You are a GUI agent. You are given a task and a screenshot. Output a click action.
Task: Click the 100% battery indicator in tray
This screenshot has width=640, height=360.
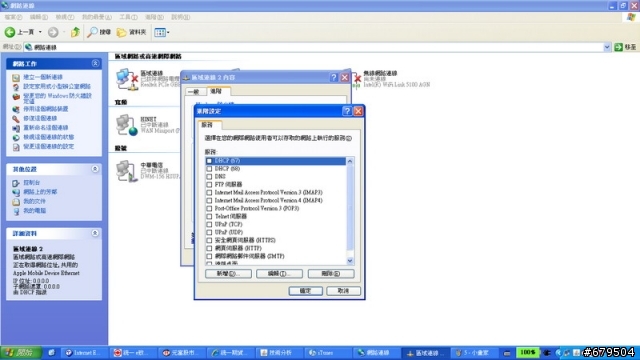click(x=527, y=352)
